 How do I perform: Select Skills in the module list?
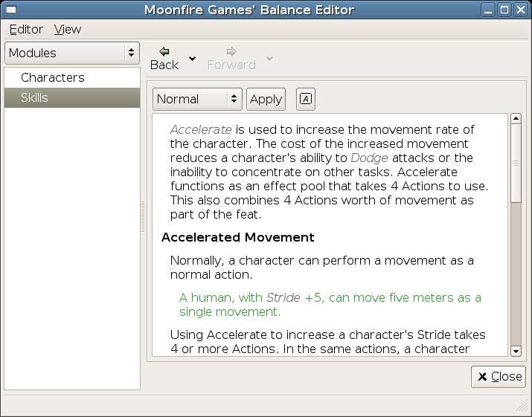(x=72, y=97)
